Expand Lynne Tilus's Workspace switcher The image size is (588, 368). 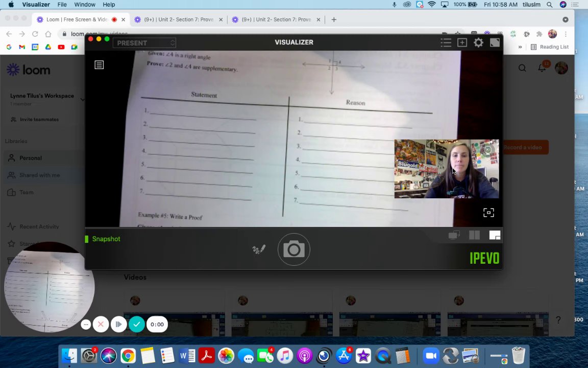82,100
